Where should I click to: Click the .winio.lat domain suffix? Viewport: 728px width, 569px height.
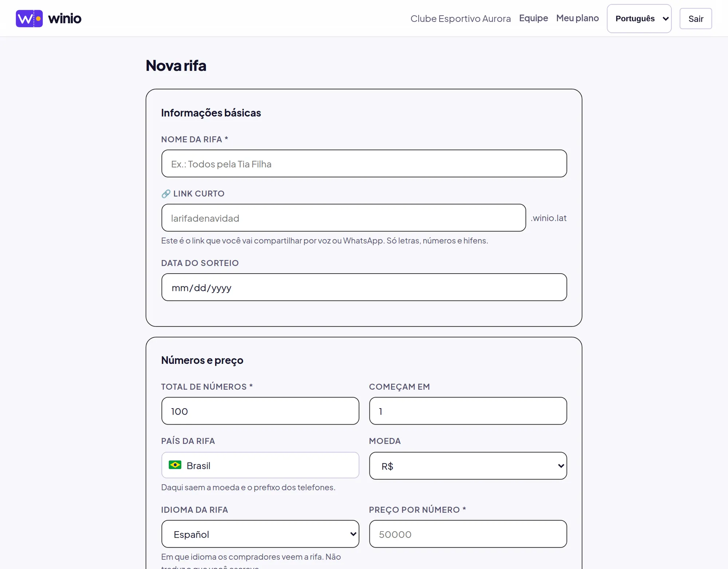(x=549, y=218)
